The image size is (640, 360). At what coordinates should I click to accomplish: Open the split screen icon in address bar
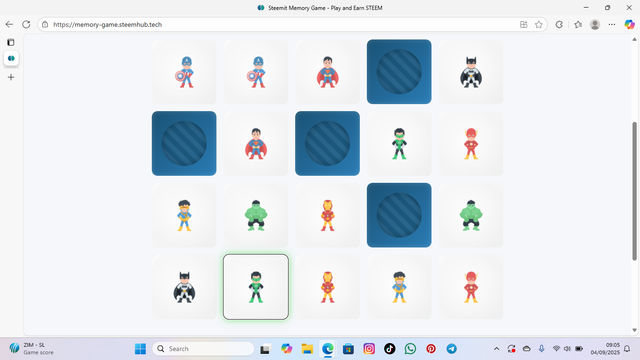(x=523, y=24)
